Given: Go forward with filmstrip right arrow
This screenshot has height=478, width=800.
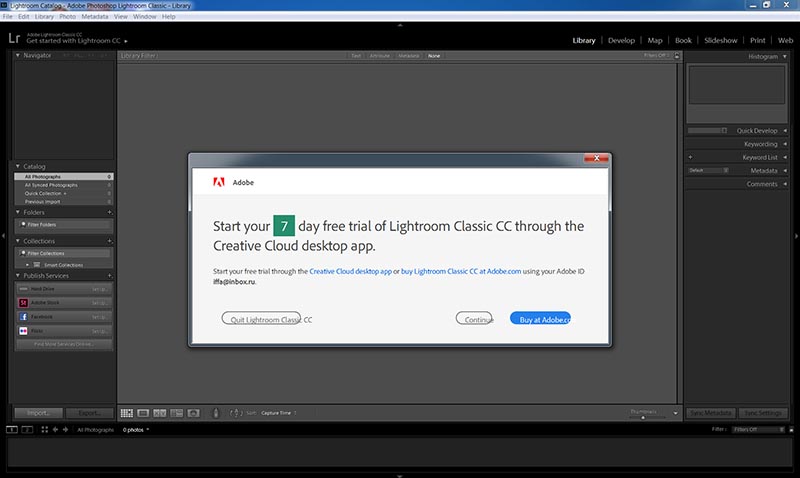Looking at the screenshot, I should (x=65, y=430).
